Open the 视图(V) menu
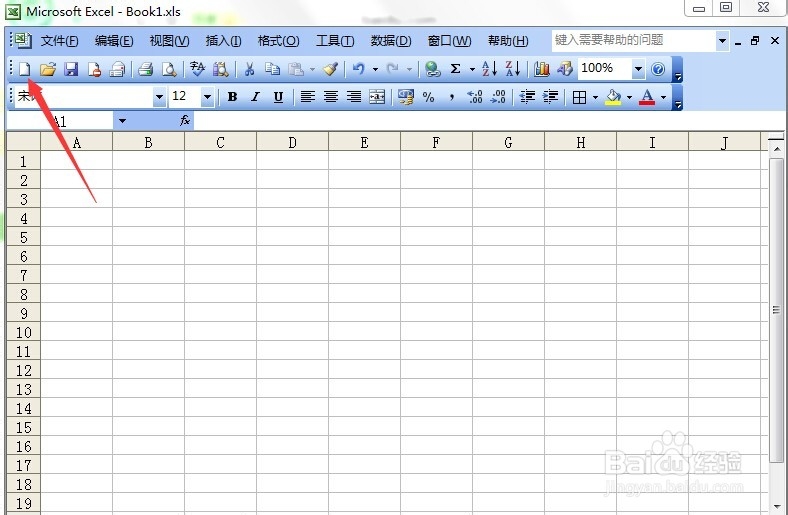 [169, 41]
